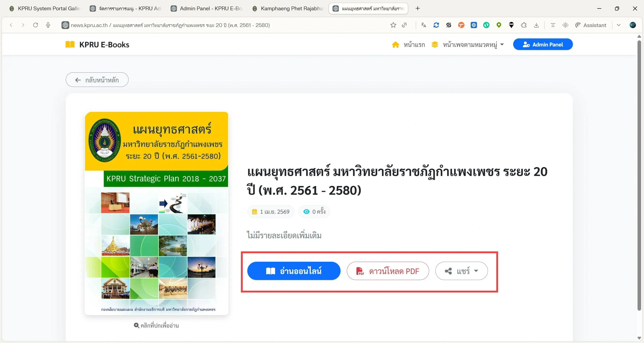Viewport: 644px width, 343px height.
Task: Click ดาวน์โหลด PDF download button
Action: point(388,271)
